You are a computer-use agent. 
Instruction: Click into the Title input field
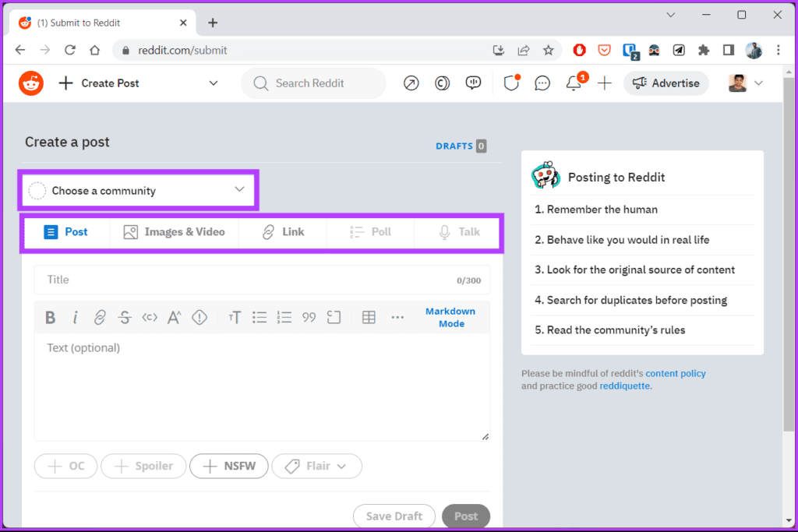tap(262, 280)
